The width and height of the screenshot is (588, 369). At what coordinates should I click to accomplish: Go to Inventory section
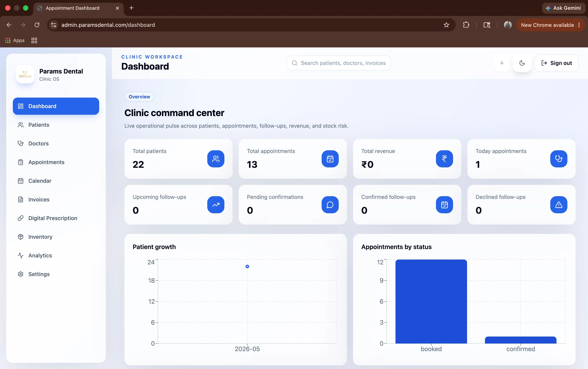56,237
